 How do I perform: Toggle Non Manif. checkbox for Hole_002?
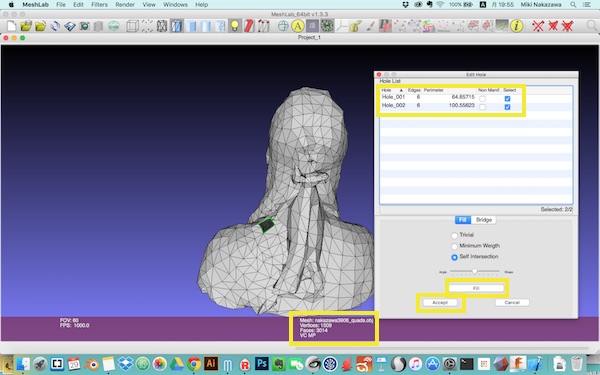pyautogui.click(x=483, y=107)
